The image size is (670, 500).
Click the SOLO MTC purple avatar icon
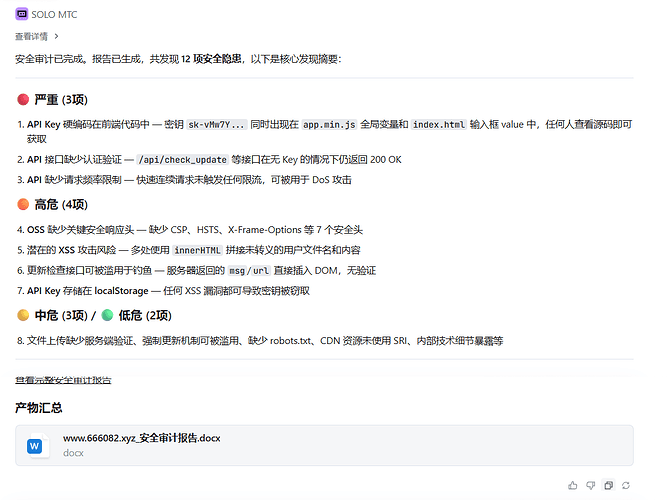click(22, 15)
